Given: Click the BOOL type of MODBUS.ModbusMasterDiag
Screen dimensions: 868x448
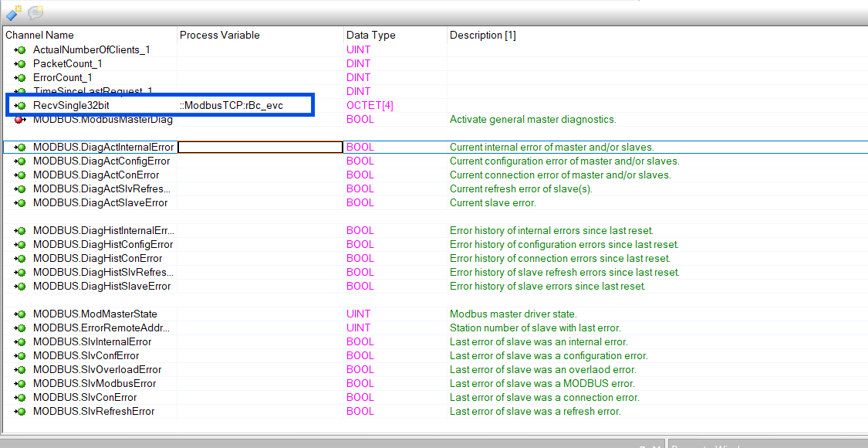Looking at the screenshot, I should coord(360,119).
